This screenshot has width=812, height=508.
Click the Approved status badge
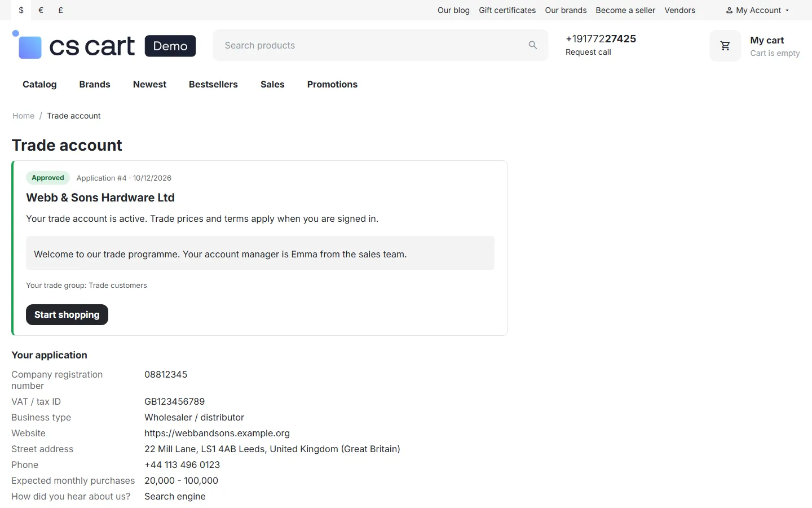[48, 178]
